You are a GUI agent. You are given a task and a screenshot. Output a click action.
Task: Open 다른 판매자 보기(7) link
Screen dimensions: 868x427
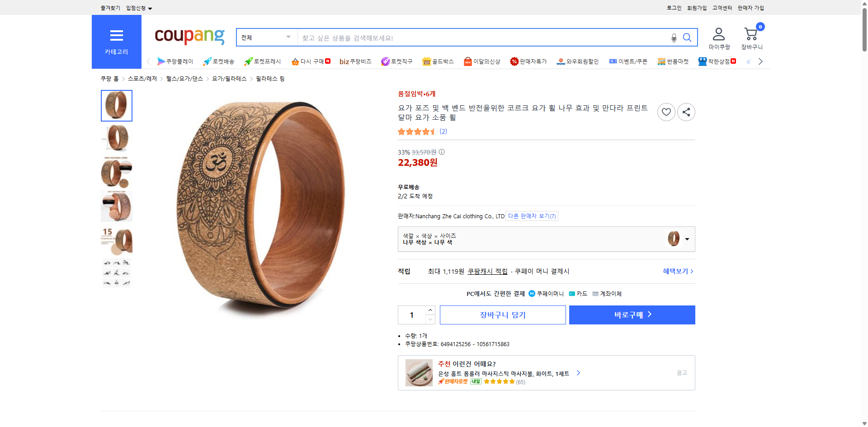532,216
